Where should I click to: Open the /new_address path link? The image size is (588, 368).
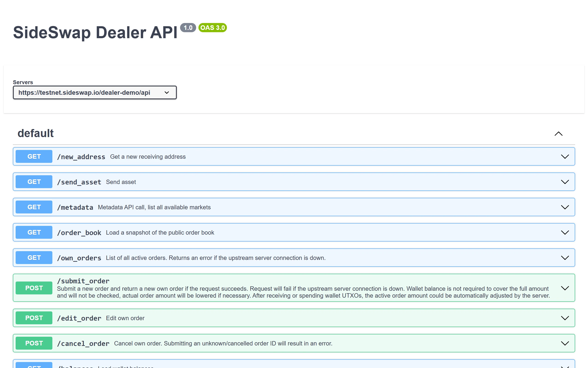click(81, 157)
